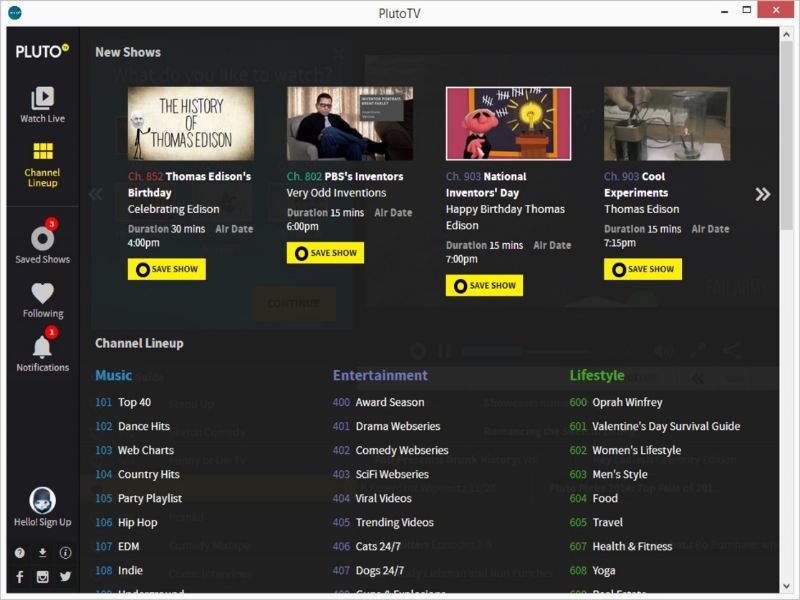Image resolution: width=800 pixels, height=600 pixels.
Task: Save the National Inventors' Day show
Action: click(484, 285)
